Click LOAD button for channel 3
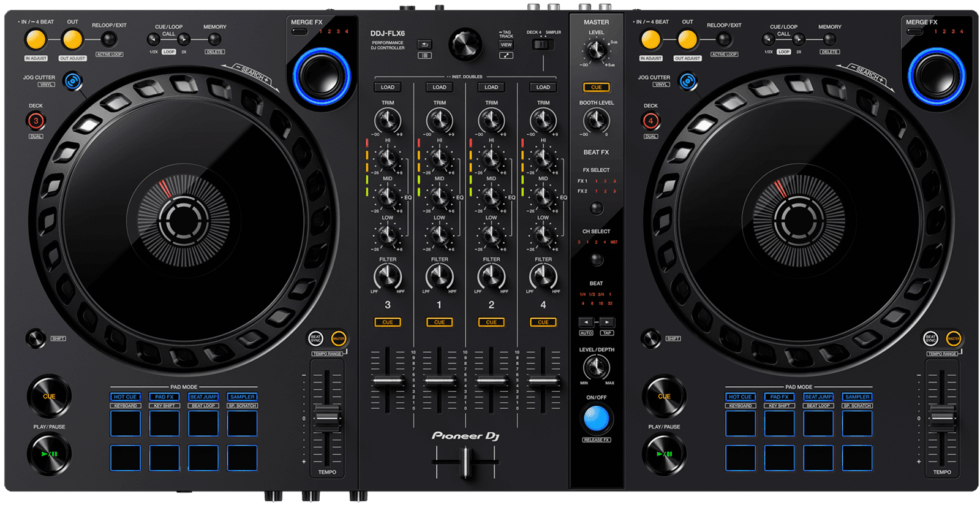Screen dimensions: 980x510 tap(388, 87)
